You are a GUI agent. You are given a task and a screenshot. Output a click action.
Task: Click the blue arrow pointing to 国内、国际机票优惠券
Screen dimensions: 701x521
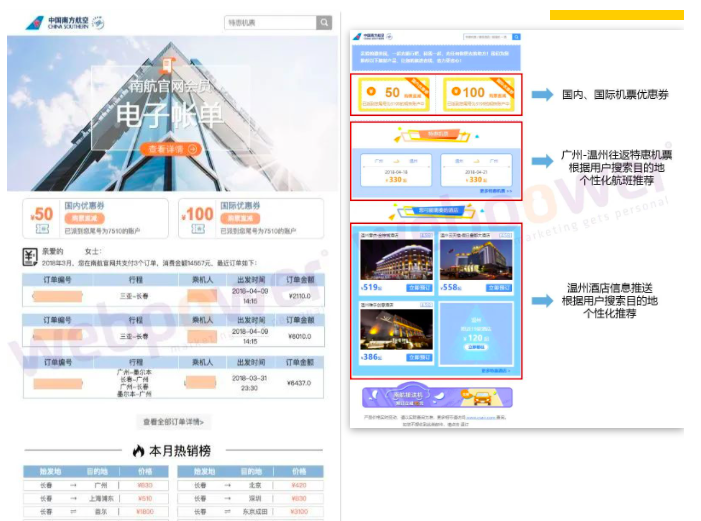[541, 95]
